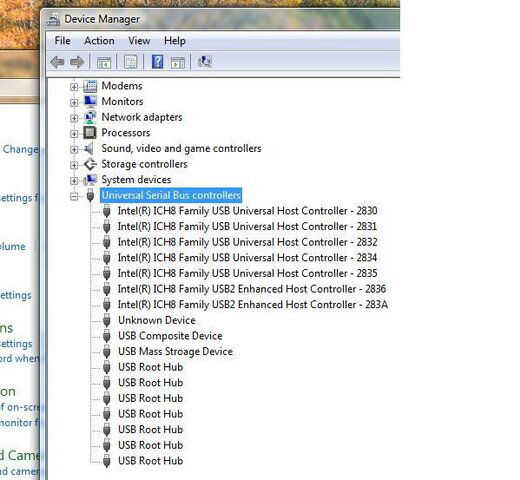Select the Unknown Device entry
520x480 pixels.
(x=157, y=320)
